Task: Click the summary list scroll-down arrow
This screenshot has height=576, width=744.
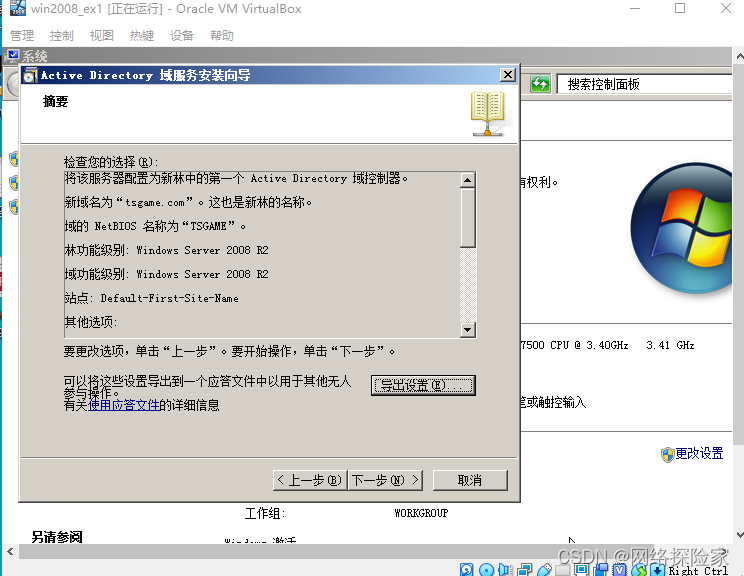Action: (x=468, y=329)
